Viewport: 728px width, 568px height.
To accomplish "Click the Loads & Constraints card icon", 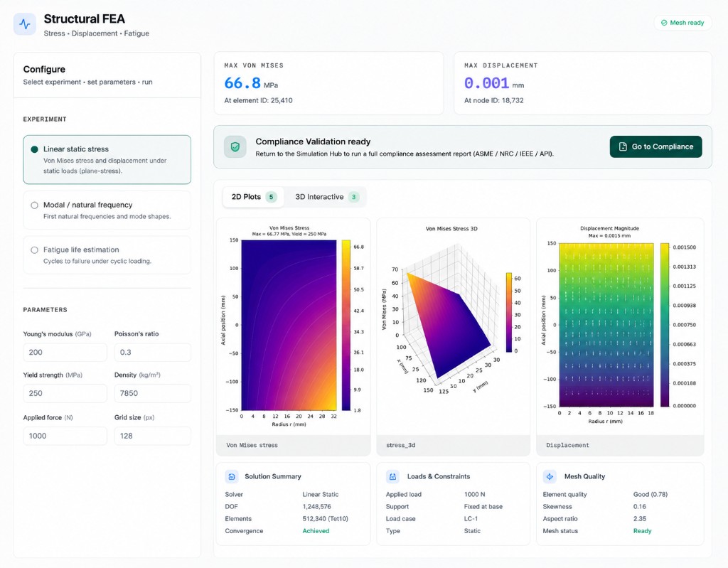I will pos(392,476).
